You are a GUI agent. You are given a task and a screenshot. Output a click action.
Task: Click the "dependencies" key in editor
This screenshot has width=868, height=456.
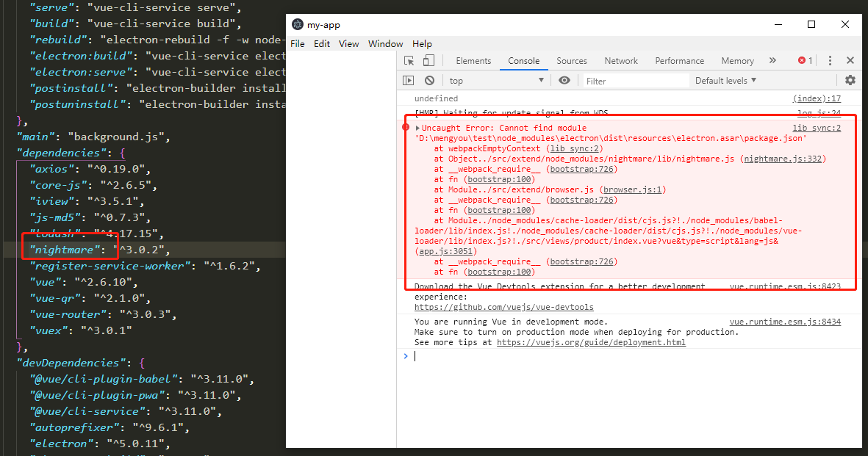point(62,153)
